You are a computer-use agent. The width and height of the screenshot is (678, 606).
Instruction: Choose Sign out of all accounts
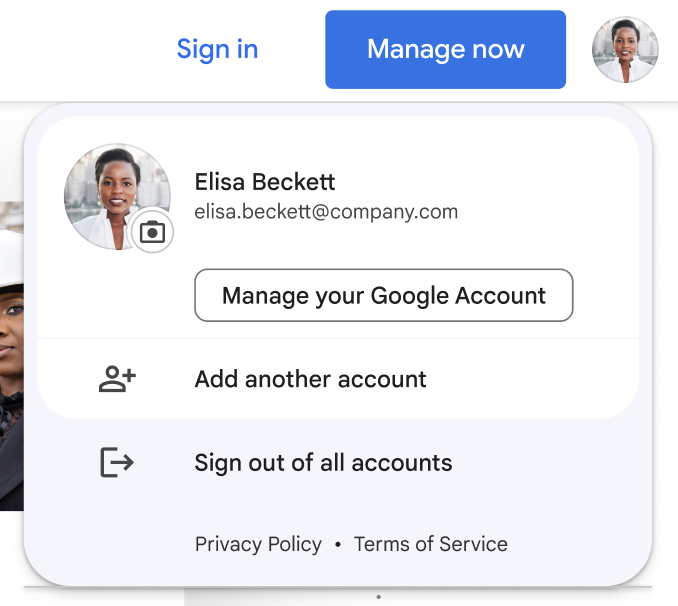tap(323, 463)
